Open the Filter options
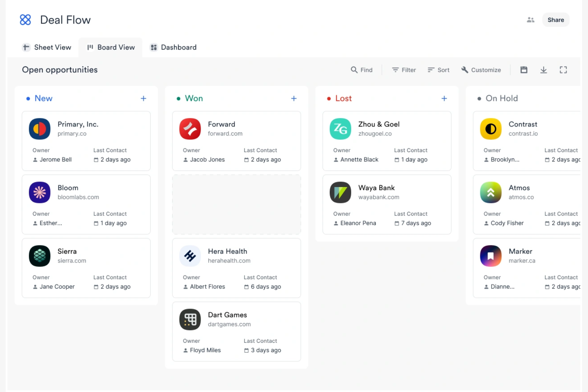Image resolution: width=588 pixels, height=392 pixels. coord(403,70)
